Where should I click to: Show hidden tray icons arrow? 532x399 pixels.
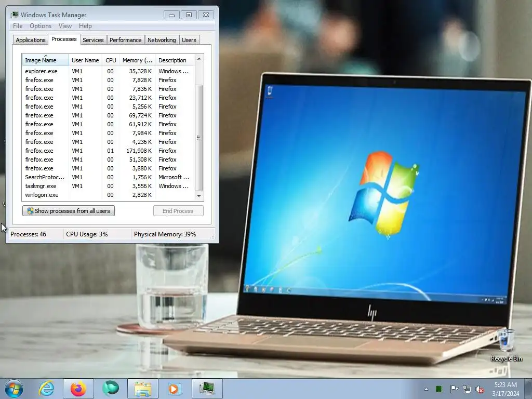[x=426, y=389]
